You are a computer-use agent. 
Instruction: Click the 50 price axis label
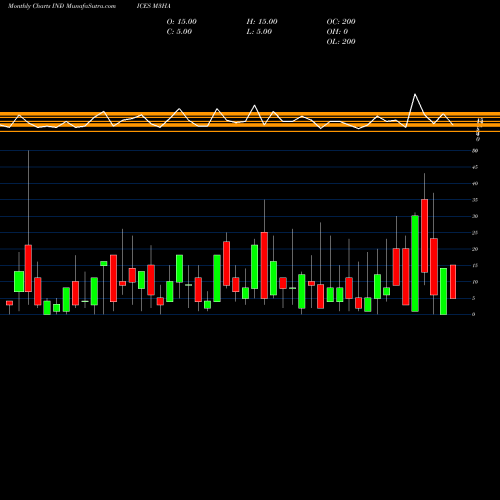(475, 151)
